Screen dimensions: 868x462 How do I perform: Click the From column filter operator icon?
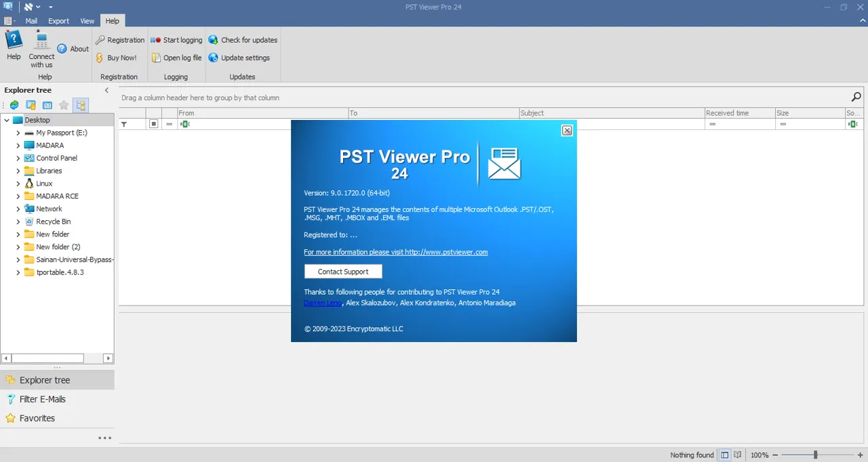pos(184,124)
